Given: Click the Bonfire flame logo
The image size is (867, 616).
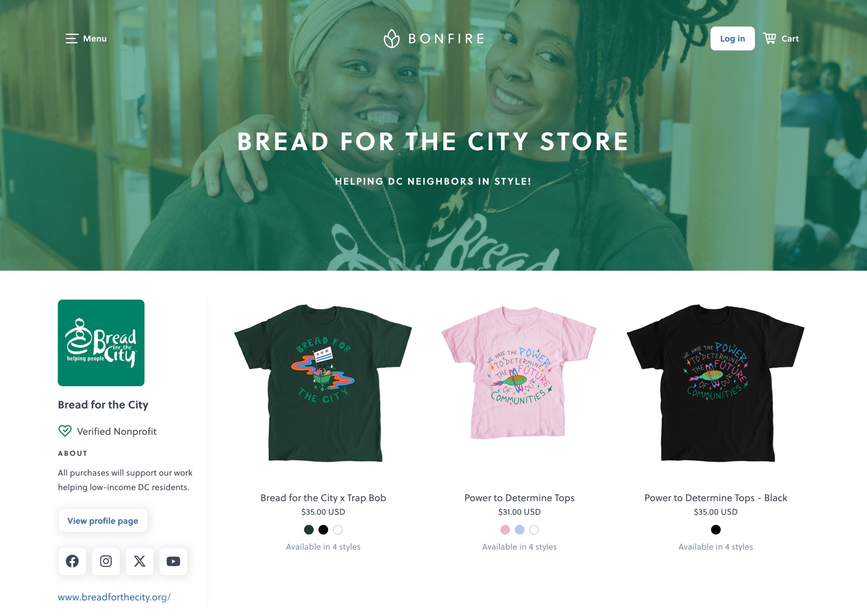Looking at the screenshot, I should (x=391, y=38).
